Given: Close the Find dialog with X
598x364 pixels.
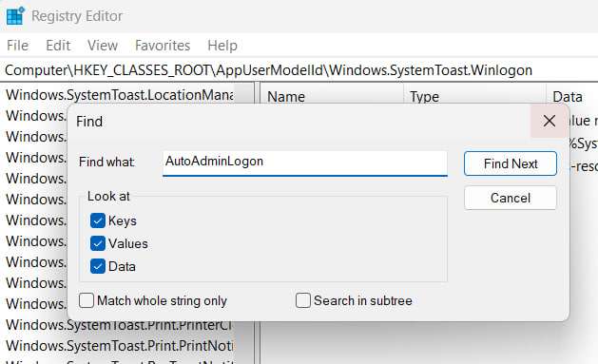Looking at the screenshot, I should coord(550,121).
